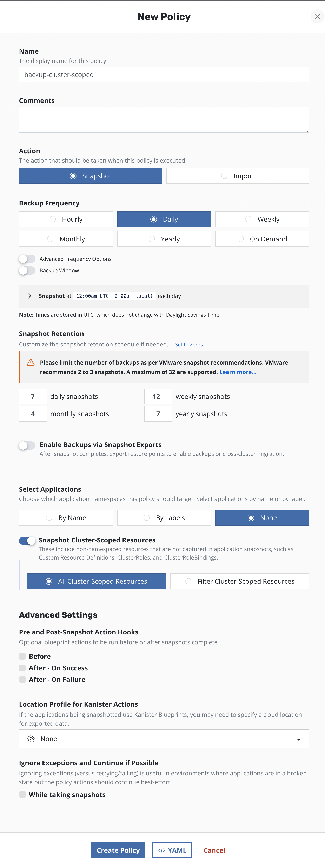
Task: Click the warning triangle icon
Action: coord(31,362)
